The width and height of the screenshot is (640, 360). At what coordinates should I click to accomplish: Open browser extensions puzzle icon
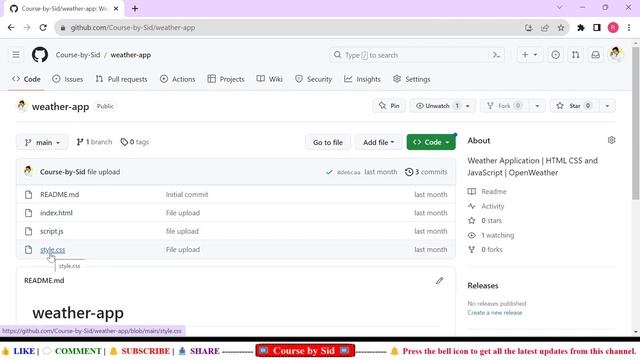580,28
